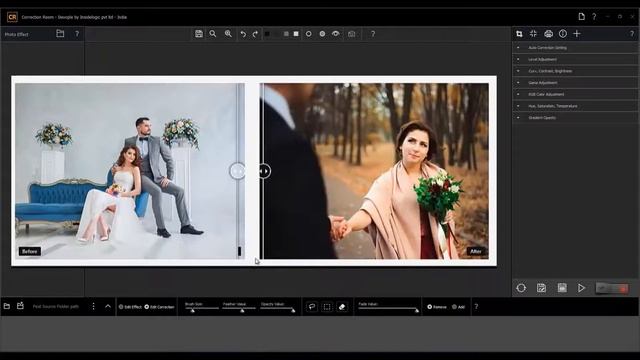Expand Auto Correction Setting section

click(x=575, y=48)
